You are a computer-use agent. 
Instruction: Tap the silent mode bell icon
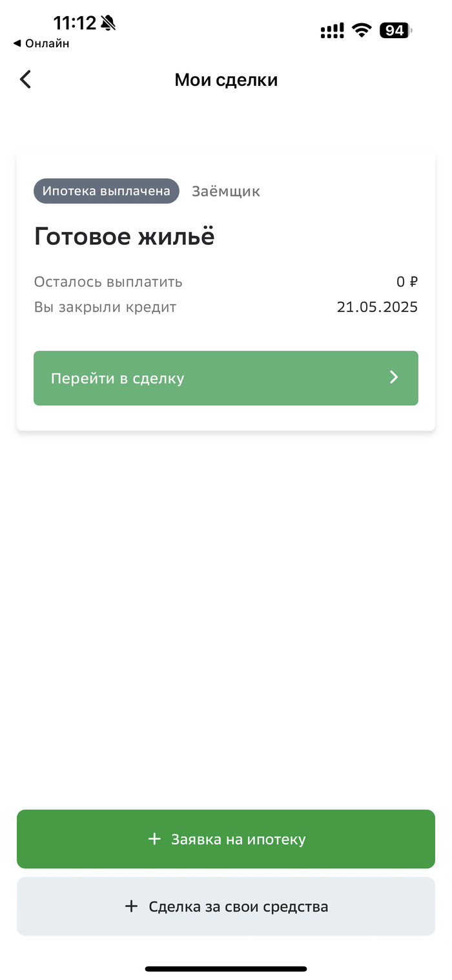coord(108,24)
